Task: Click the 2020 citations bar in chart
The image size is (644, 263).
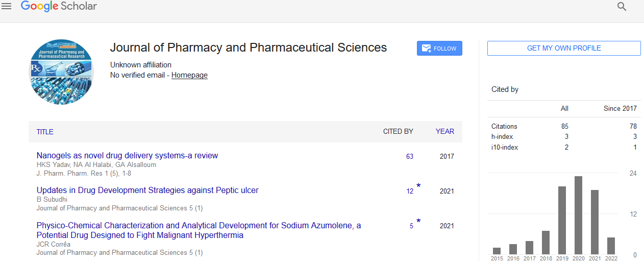Action: click(x=578, y=215)
